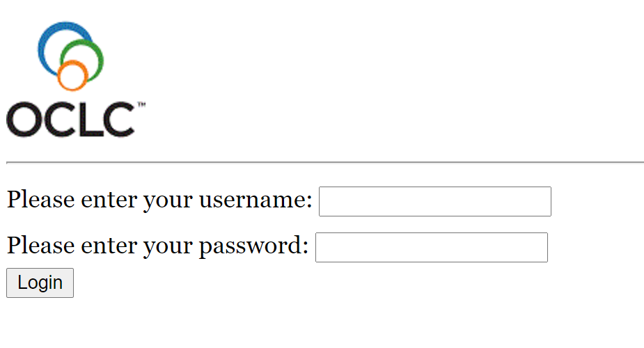Click the horizontal divider line below the logo
644x348 pixels.
pos(324,162)
